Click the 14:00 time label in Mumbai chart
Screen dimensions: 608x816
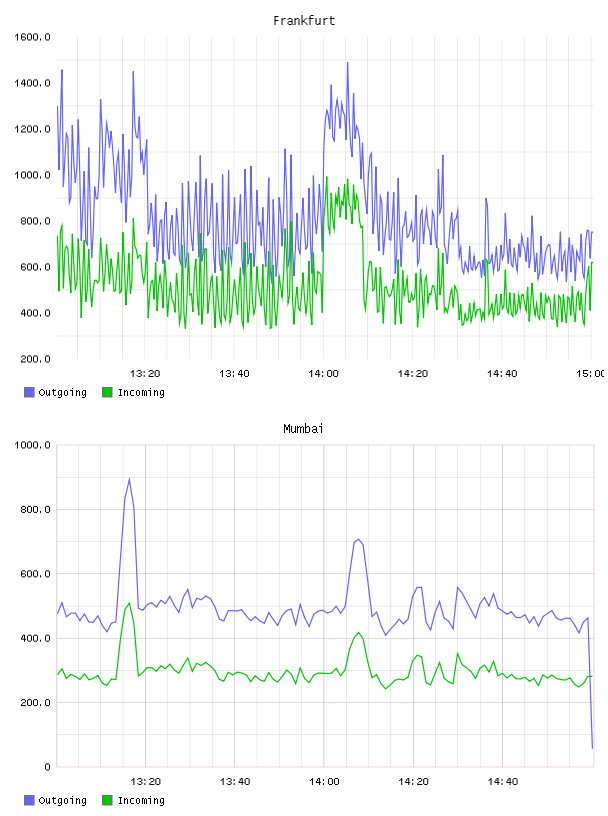324,782
